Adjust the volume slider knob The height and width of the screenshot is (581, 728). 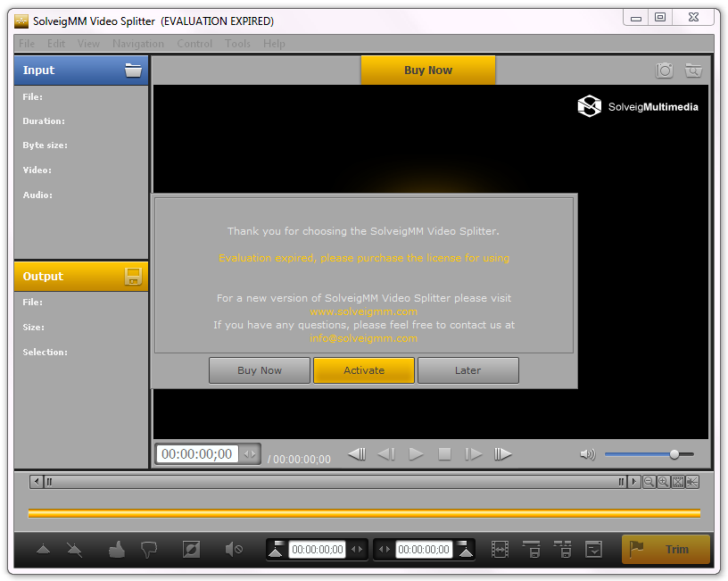coord(674,454)
